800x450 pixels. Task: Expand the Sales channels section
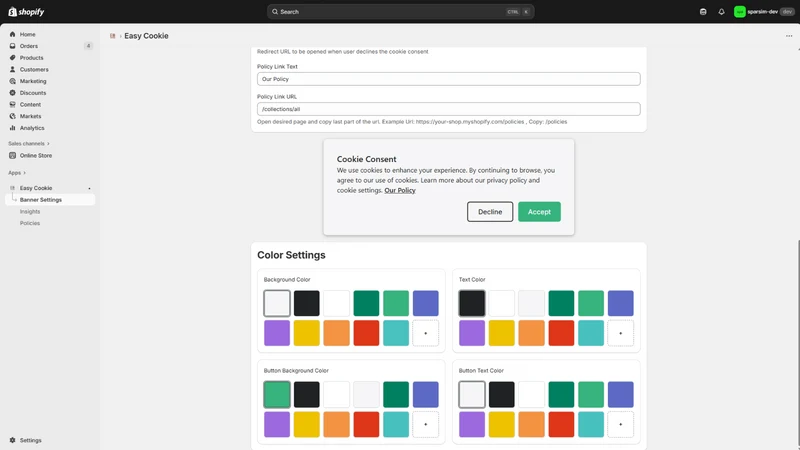click(29, 144)
